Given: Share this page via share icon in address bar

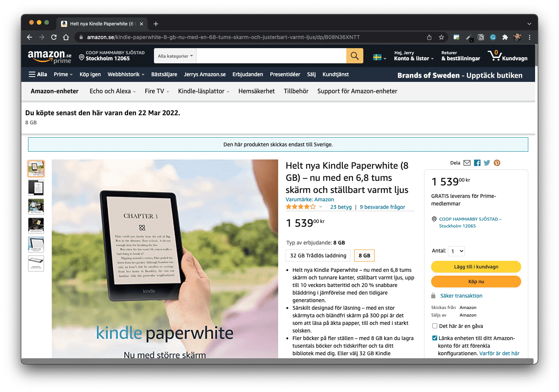Looking at the screenshot, I should click(x=429, y=37).
